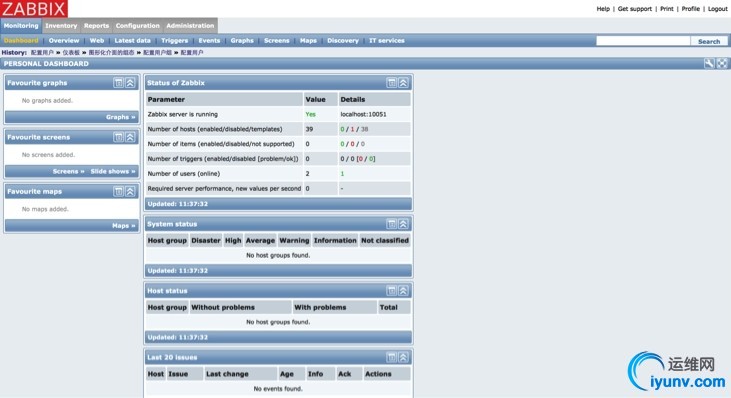Viewport: 731px width, 398px height.
Task: Click the search input field
Action: 643,41
